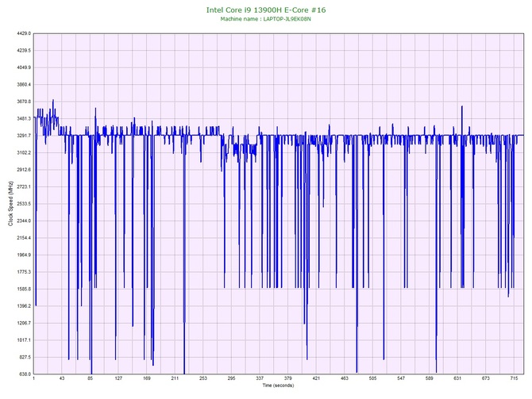Click the 589 seconds x-axis tick label
This screenshot has height=399, width=532.
(430, 378)
